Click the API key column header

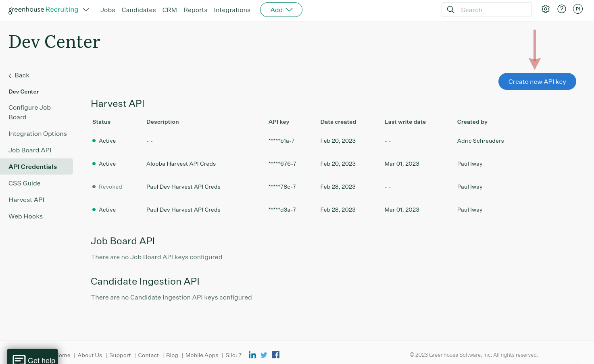279,122
